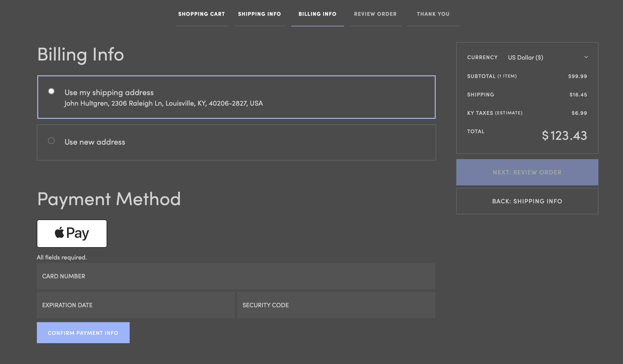Select the Use my shipping address radio
Viewport: 623px width, 364px height.
coord(51,91)
